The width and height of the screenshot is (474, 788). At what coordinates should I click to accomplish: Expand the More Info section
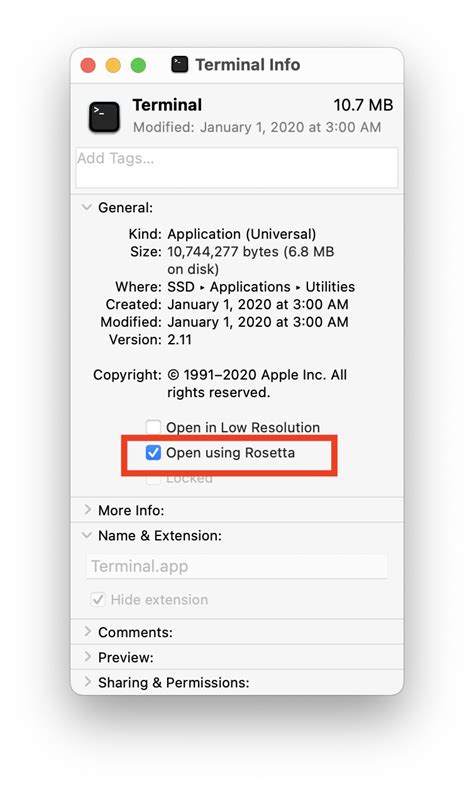pyautogui.click(x=87, y=510)
